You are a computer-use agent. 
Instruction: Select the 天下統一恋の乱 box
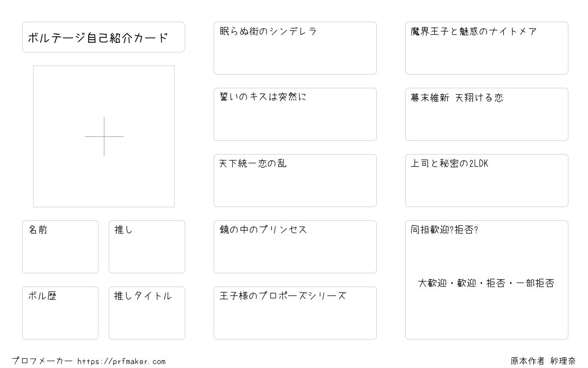point(295,181)
